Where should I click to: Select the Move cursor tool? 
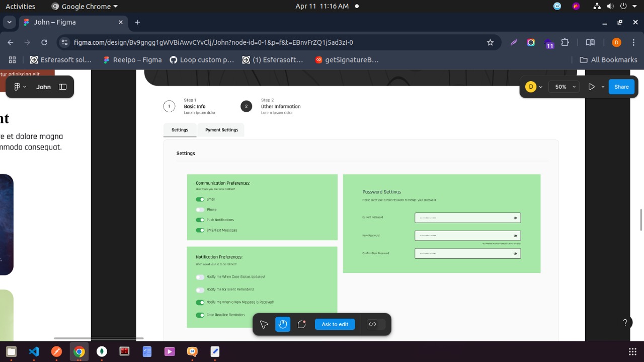pos(264,324)
